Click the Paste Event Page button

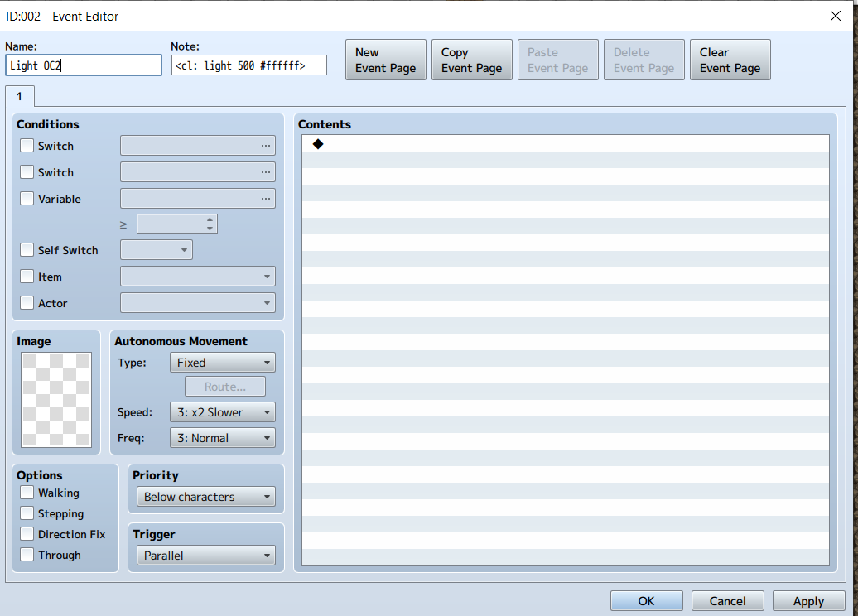coord(557,60)
